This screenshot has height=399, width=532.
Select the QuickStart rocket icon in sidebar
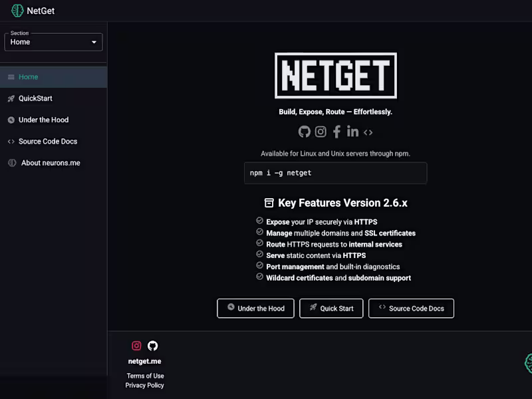[10, 98]
